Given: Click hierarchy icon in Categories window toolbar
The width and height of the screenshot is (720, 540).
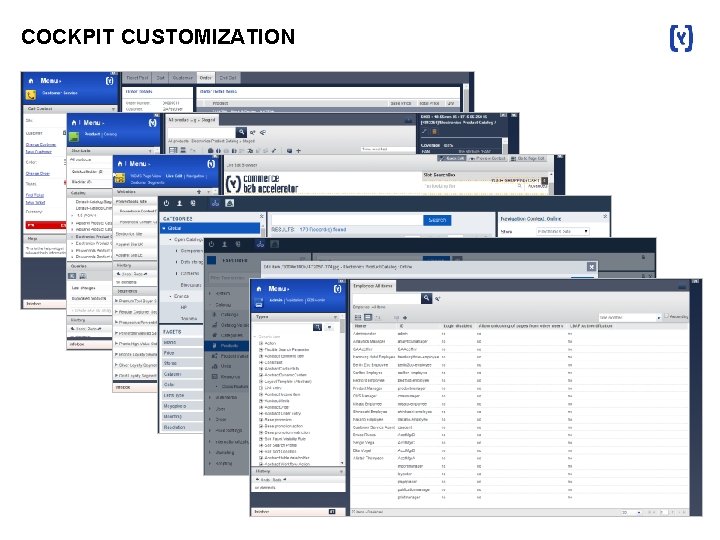Looking at the screenshot, I should [215, 203].
